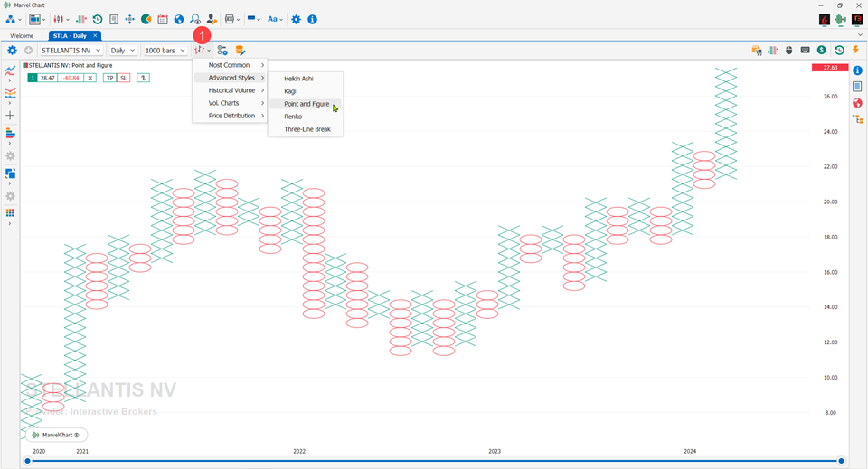Open the blue globe tool in main toolbar
Screen dimensions: 868x469
click(x=179, y=19)
